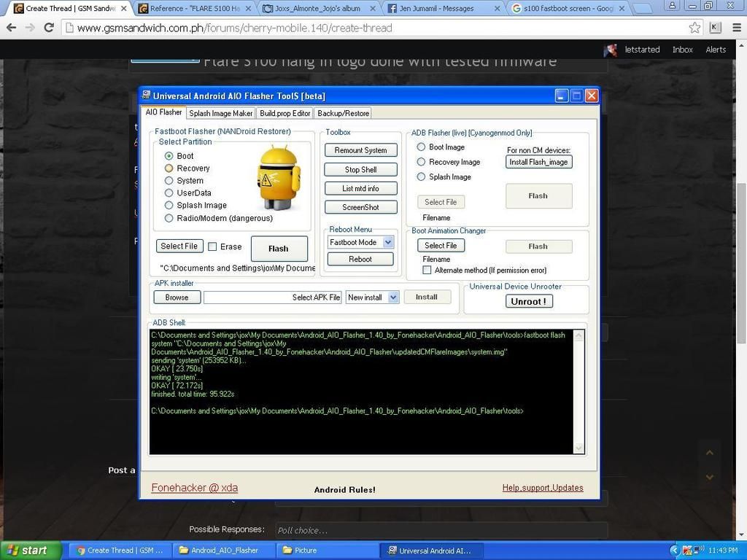Screen dimensions: 747x560
Task: Open the Android_AIO_Flasher folder in the taskbar
Action: pyautogui.click(x=218, y=551)
